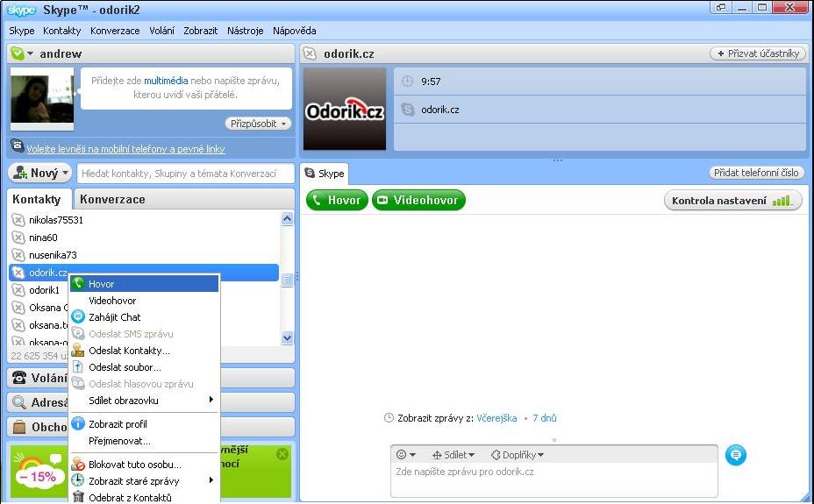Open the Adresář panel with magnifier icon
The image size is (814, 504).
tap(151, 402)
